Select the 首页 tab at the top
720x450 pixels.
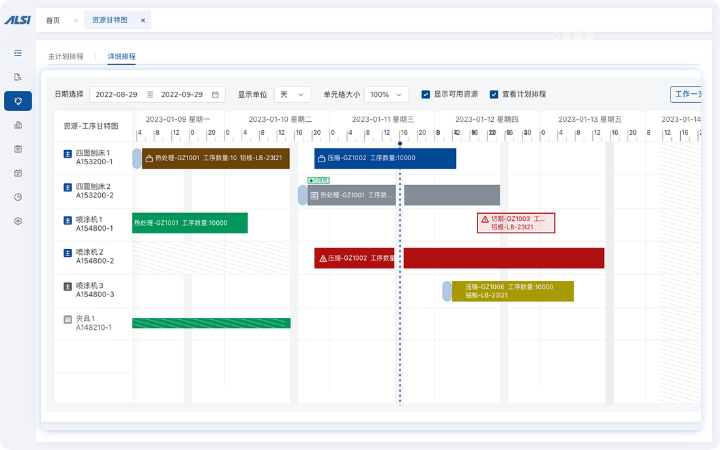pos(53,20)
